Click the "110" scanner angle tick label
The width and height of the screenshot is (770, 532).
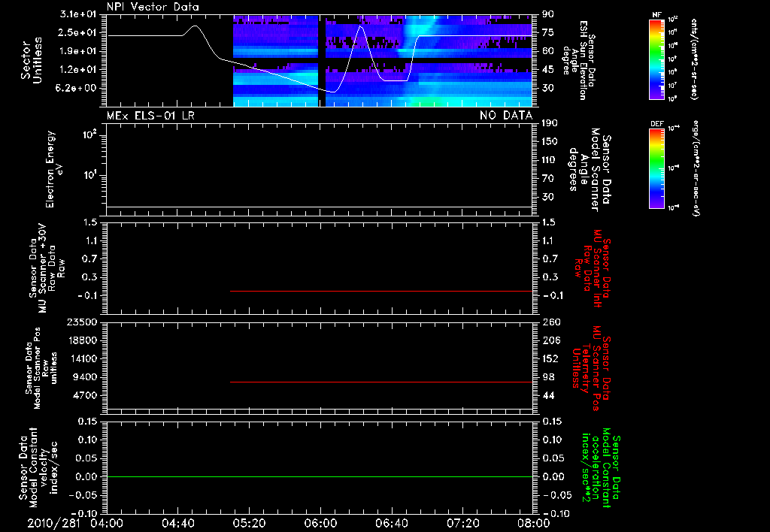pyautogui.click(x=550, y=160)
